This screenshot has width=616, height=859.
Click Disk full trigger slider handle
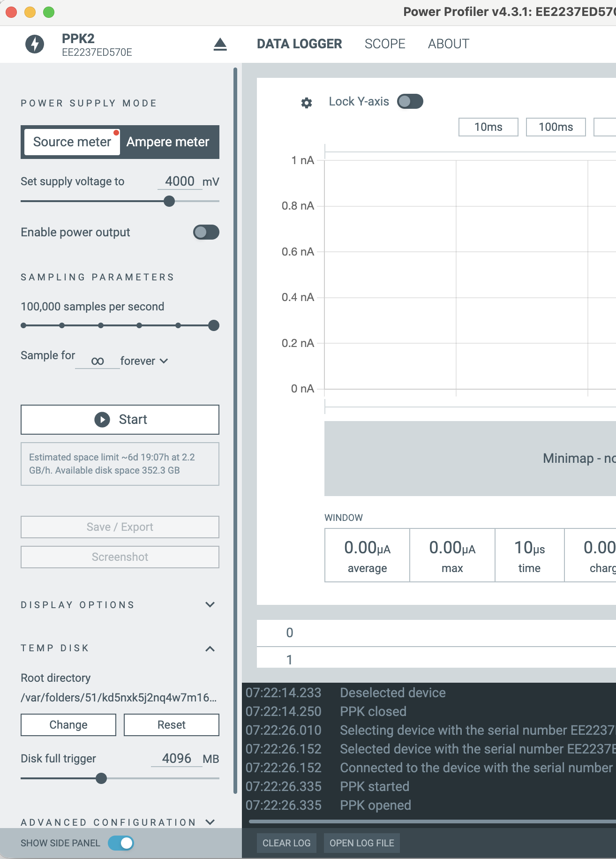coord(101,778)
